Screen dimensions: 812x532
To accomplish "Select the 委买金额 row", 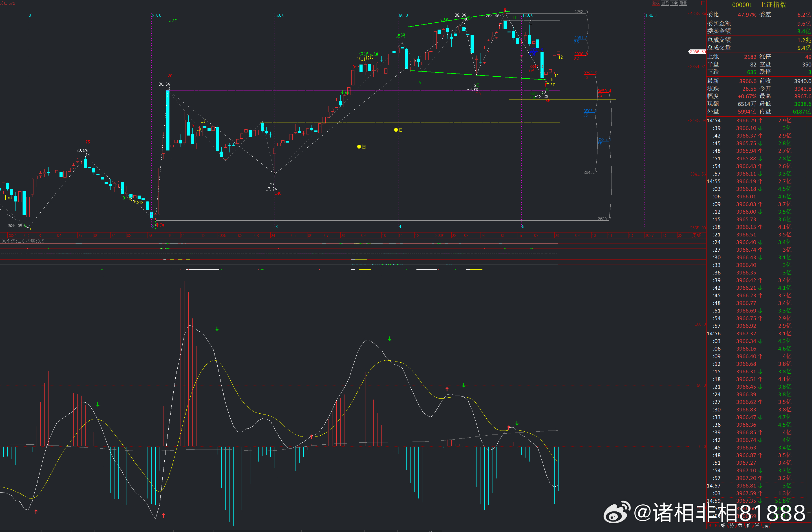I will point(759,24).
